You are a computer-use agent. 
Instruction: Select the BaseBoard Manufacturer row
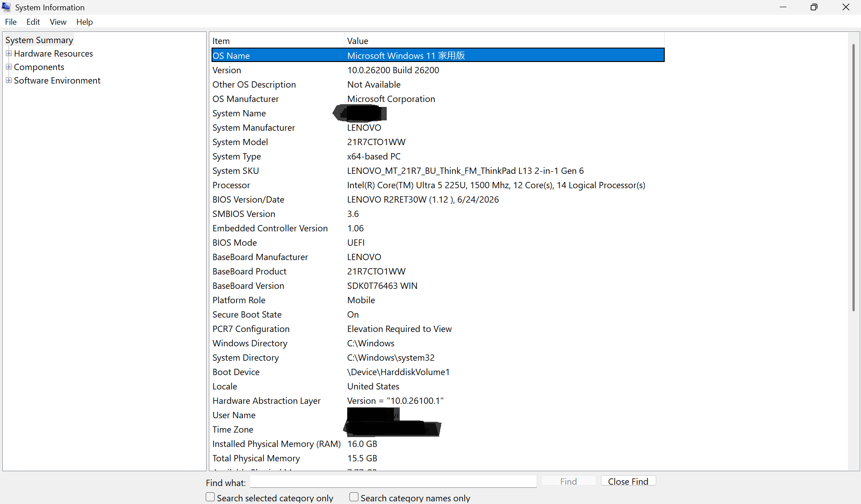pyautogui.click(x=438, y=257)
